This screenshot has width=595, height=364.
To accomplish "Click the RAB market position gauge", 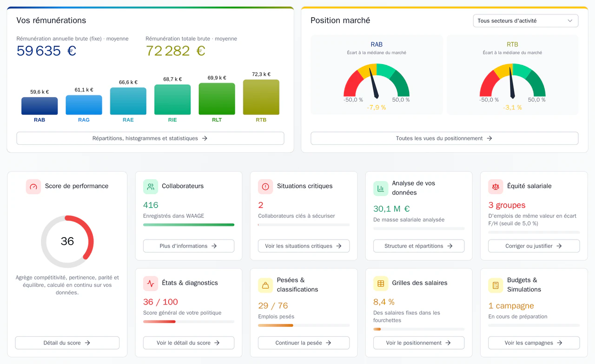I will [377, 81].
